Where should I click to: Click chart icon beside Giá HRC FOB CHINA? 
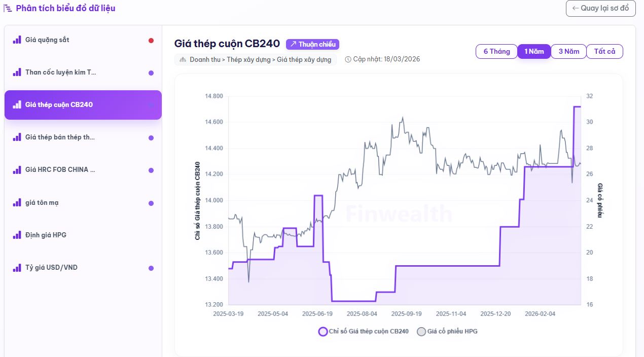(x=17, y=170)
